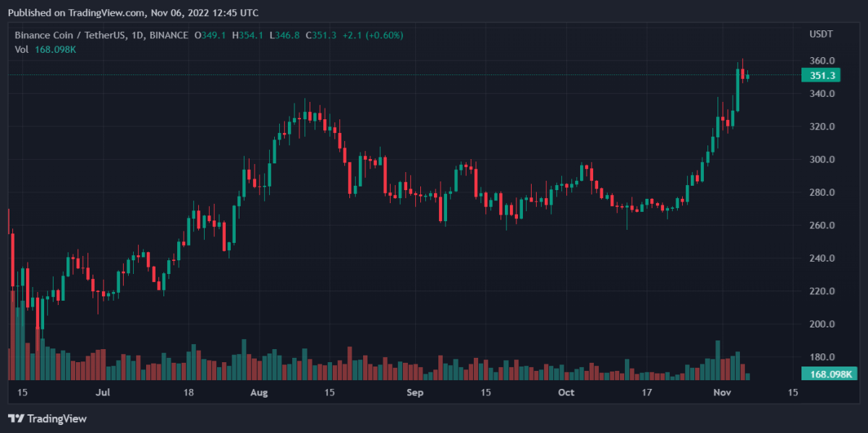The width and height of the screenshot is (868, 433).
Task: Click the 260.0 price scale label
Action: click(822, 226)
